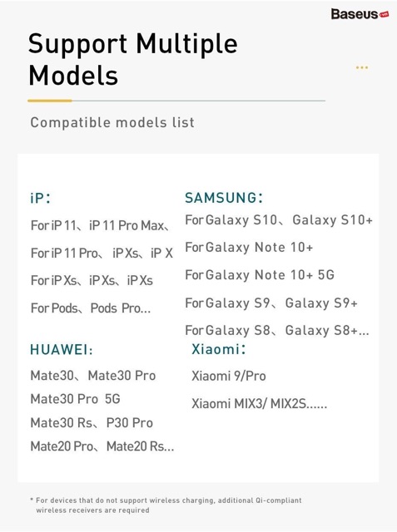The width and height of the screenshot is (397, 532).
Task: Click the Mate30 Rs, P30 Pro entry
Action: [92, 423]
